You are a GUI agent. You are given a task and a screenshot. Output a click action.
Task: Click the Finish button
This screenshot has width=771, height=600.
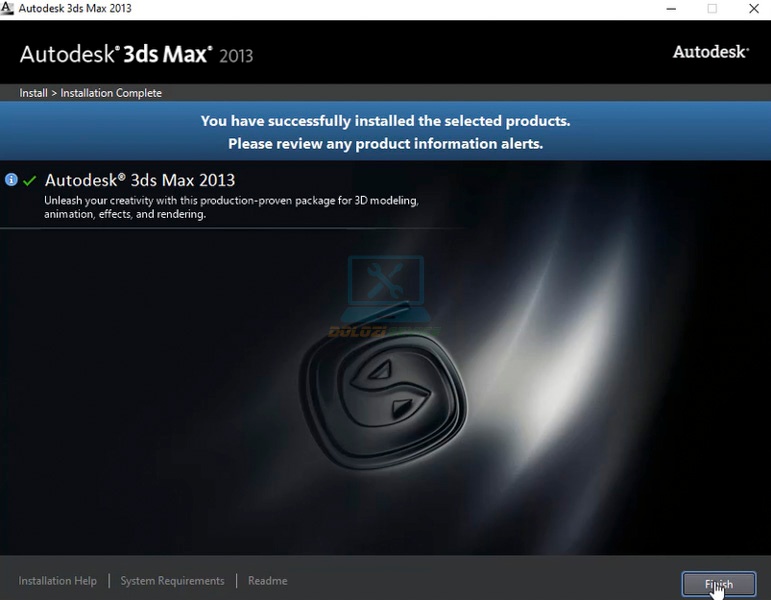click(718, 584)
